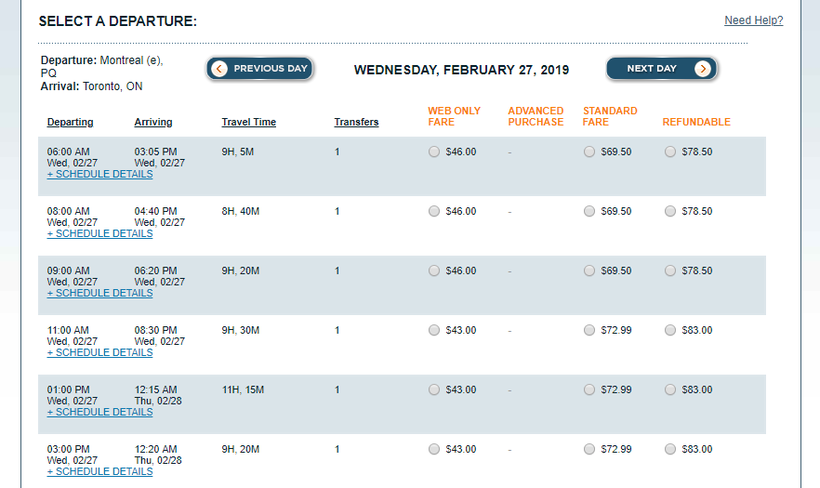Click the left arrow icon on Previous Day

pyautogui.click(x=220, y=69)
